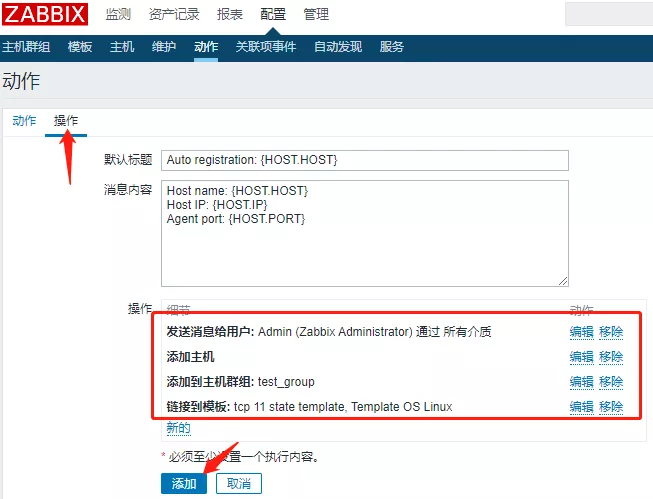The image size is (653, 499).
Task: Go to 主机群组 submenu
Action: coord(26,47)
